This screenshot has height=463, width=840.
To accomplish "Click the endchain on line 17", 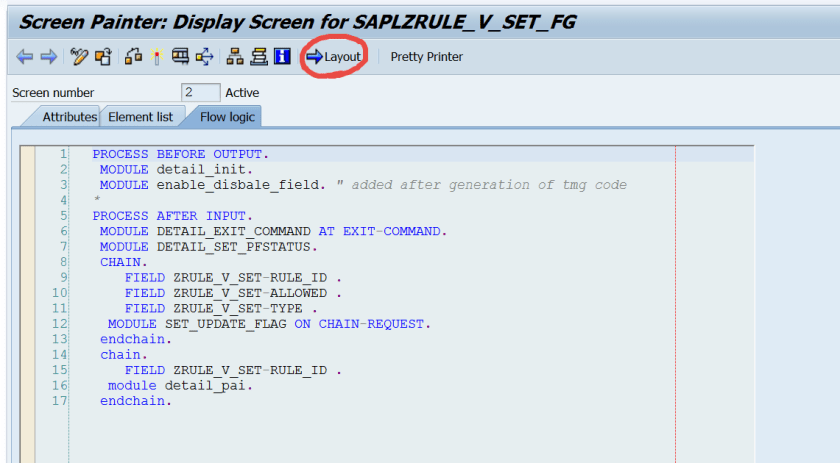I will pyautogui.click(x=136, y=401).
